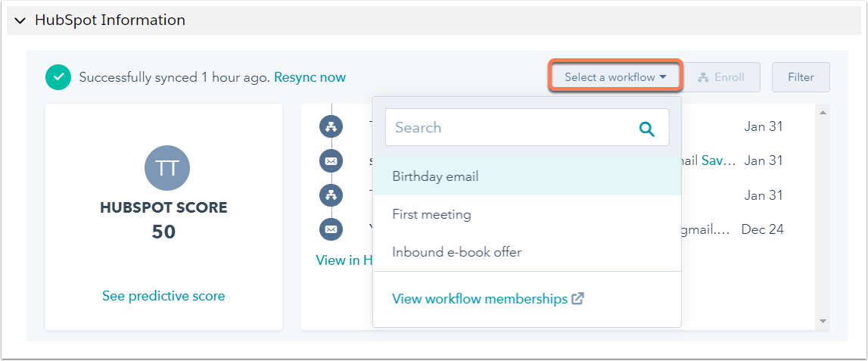Focus the workflow Search field
Viewport: 868px width, 361px height.
[x=511, y=127]
